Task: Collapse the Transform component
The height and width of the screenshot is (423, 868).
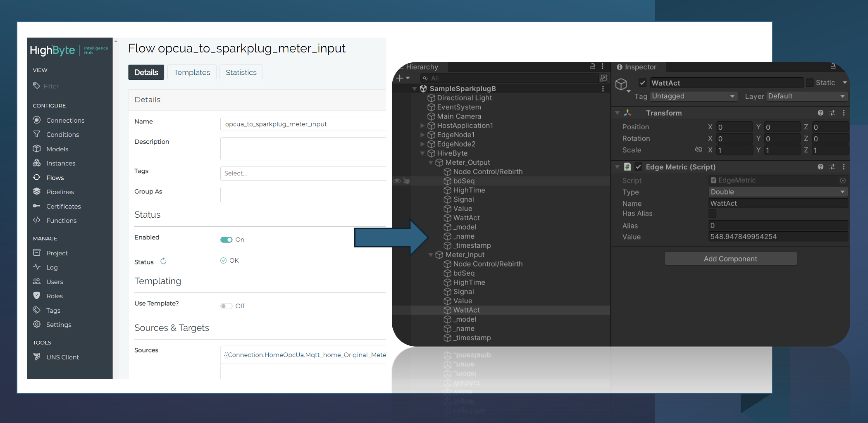Action: (617, 113)
